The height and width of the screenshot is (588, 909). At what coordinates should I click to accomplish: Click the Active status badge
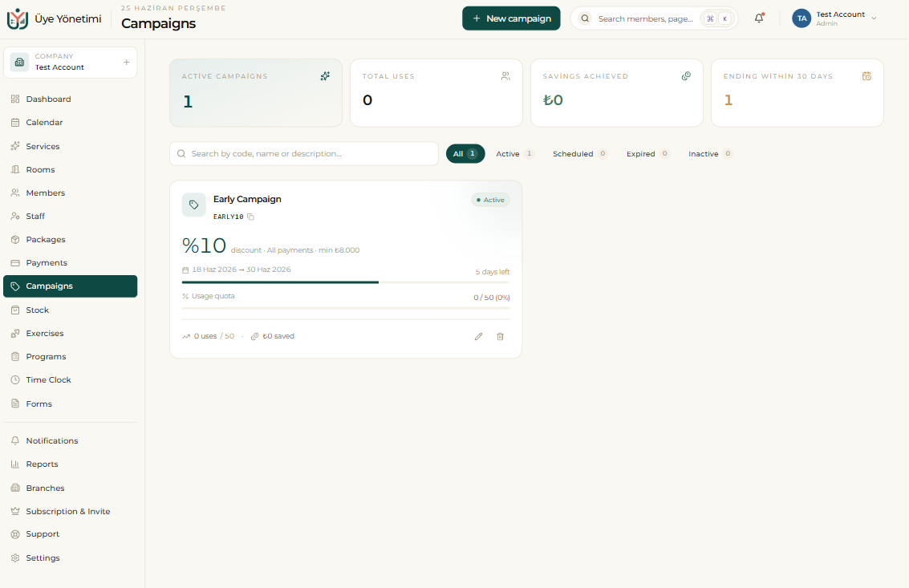coord(490,200)
